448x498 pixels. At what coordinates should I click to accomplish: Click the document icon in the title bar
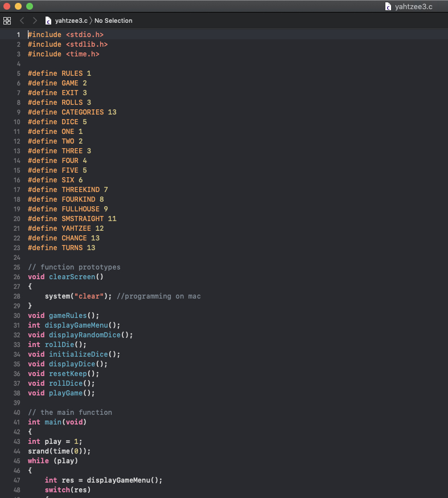(389, 7)
